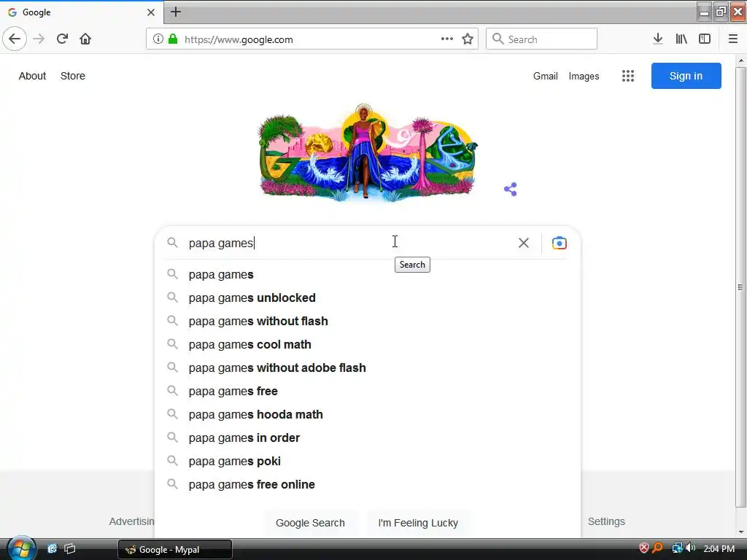Open the library bookshelf icon
This screenshot has width=747, height=560.
pos(681,39)
